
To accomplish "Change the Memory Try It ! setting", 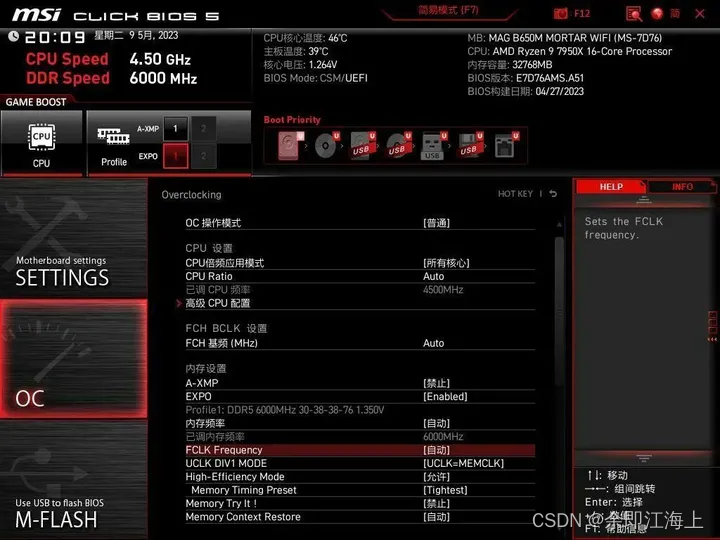I will coord(360,503).
